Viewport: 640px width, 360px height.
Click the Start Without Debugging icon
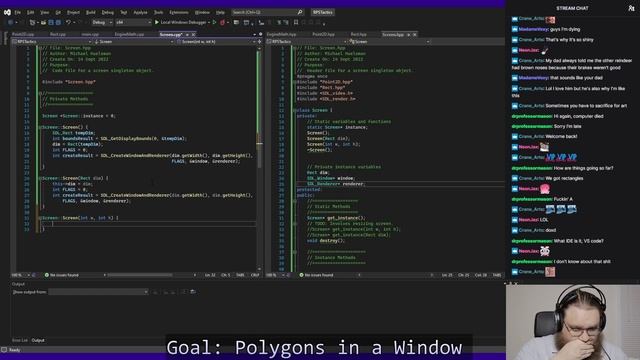pos(214,22)
